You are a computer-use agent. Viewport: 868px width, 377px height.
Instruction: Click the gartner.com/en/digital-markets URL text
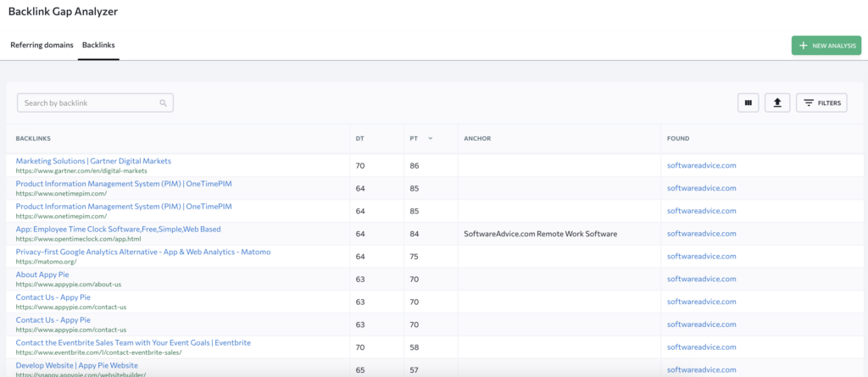click(81, 171)
